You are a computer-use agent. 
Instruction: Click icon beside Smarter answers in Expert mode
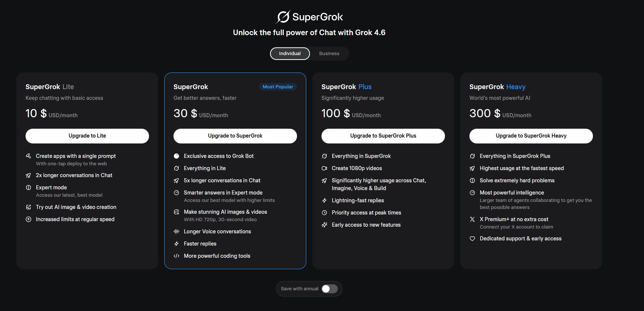pos(176,193)
